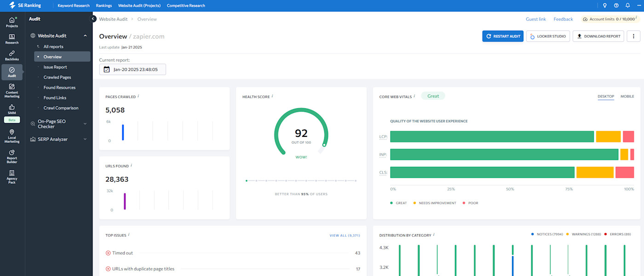644x276 pixels.
Task: Click the SE Ranking logo
Action: point(25,6)
